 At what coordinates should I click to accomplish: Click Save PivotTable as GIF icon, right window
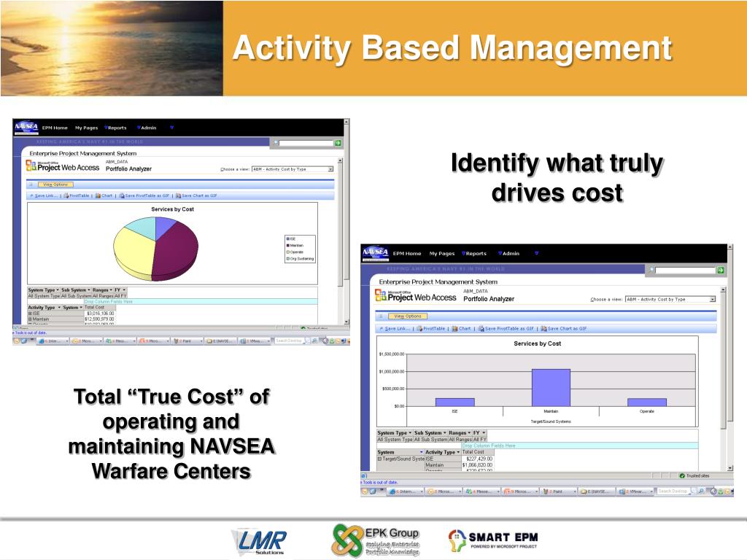click(x=481, y=329)
